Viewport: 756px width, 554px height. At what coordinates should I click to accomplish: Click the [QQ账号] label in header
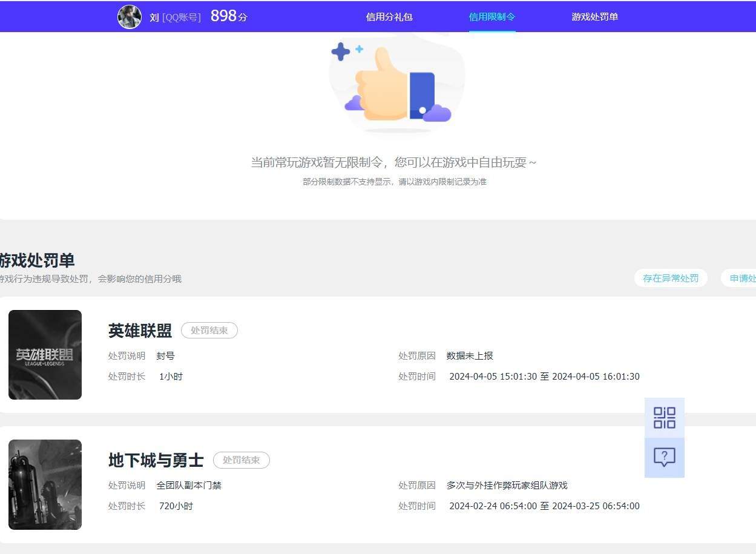tap(182, 18)
